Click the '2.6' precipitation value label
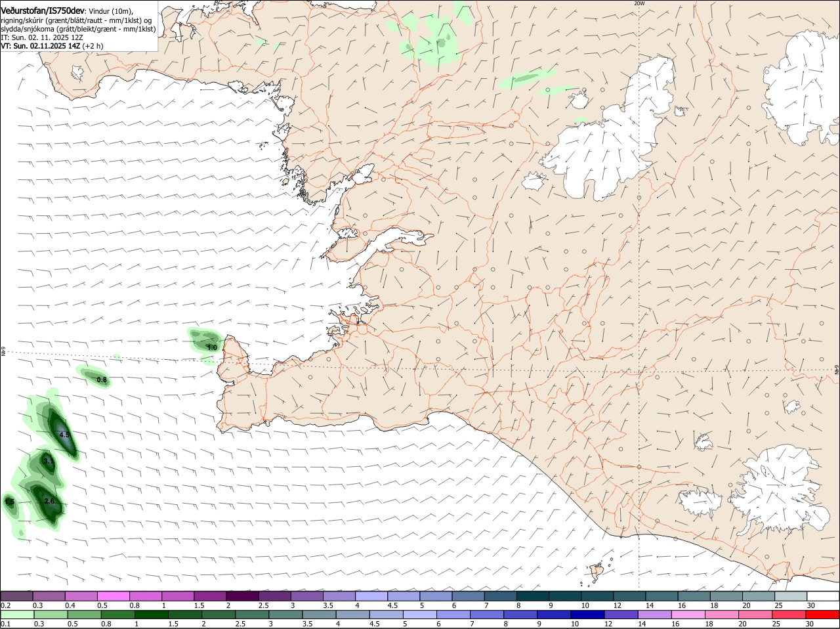The width and height of the screenshot is (840, 629). (x=49, y=501)
